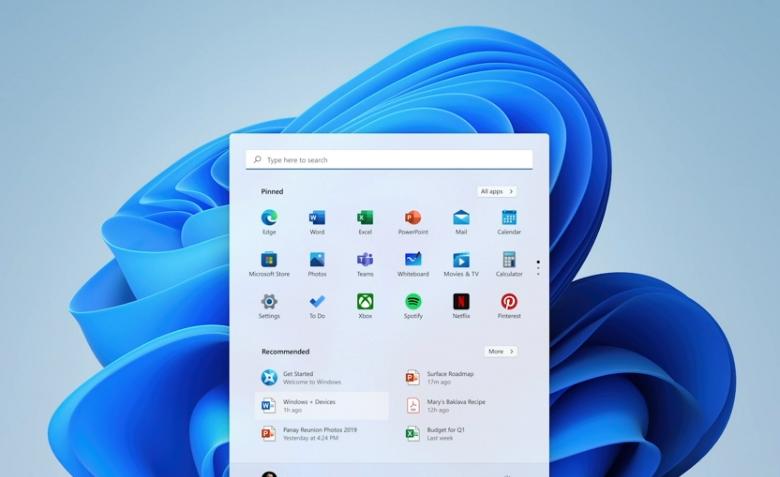Launch PowerPoint from the pinned grid
780x477 pixels.
(x=413, y=222)
